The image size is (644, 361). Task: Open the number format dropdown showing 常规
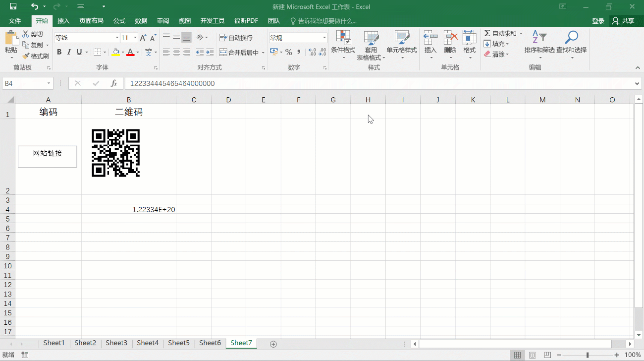click(324, 38)
